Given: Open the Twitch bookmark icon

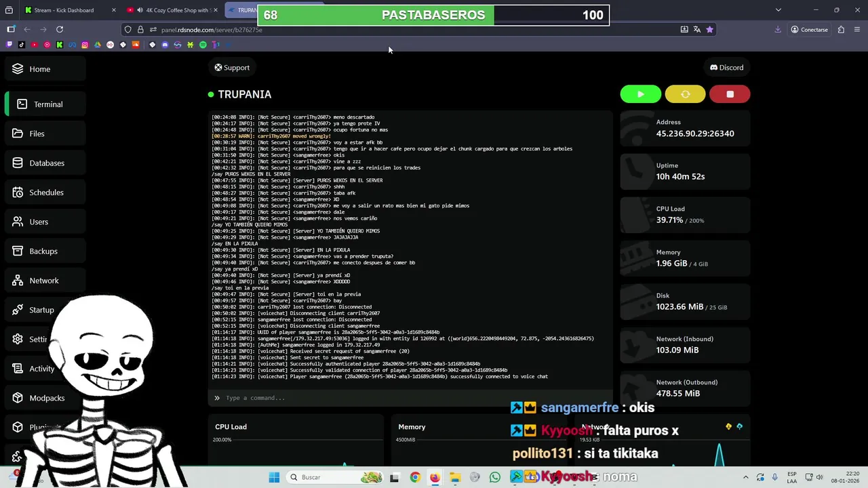Looking at the screenshot, I should pyautogui.click(x=9, y=45).
